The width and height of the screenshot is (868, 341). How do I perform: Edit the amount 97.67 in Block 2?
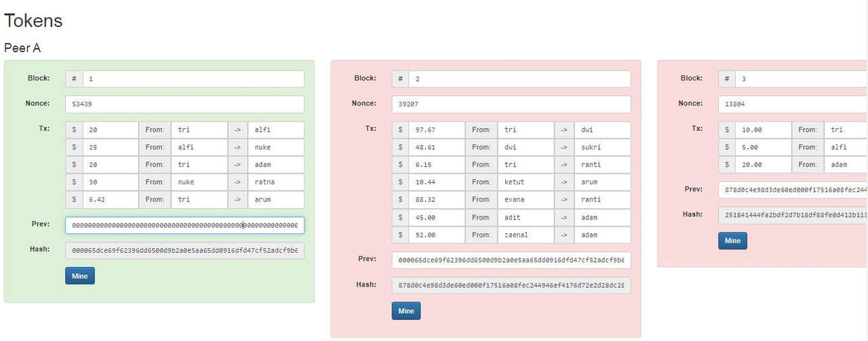(437, 129)
